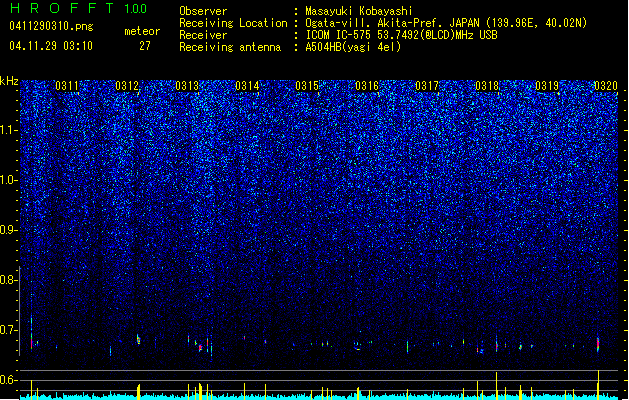Click time marker 0313

click(187, 86)
